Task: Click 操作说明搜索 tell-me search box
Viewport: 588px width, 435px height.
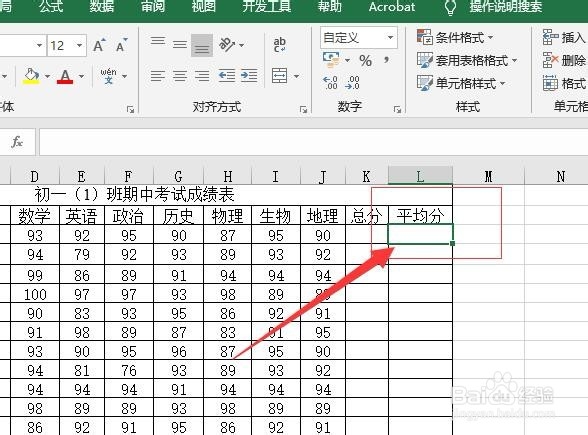Action: pyautogui.click(x=506, y=6)
